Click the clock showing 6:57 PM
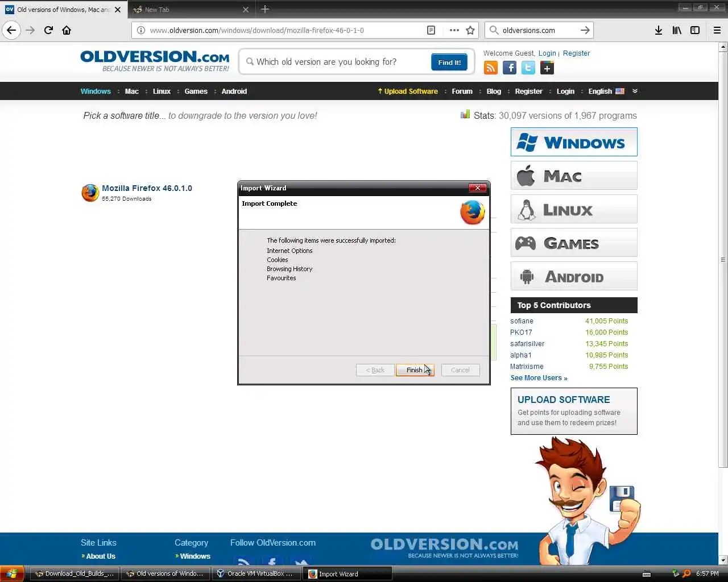The height and width of the screenshot is (582, 728). pyautogui.click(x=707, y=573)
